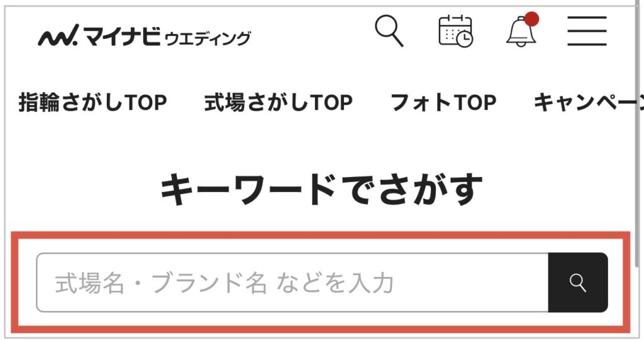
Task: Tap the red notification badge dot
Action: pos(531,19)
